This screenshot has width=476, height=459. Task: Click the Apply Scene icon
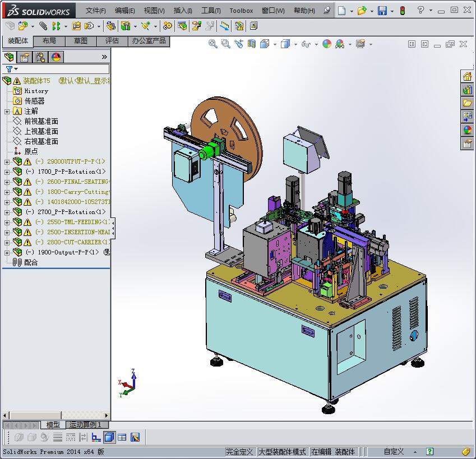point(340,44)
